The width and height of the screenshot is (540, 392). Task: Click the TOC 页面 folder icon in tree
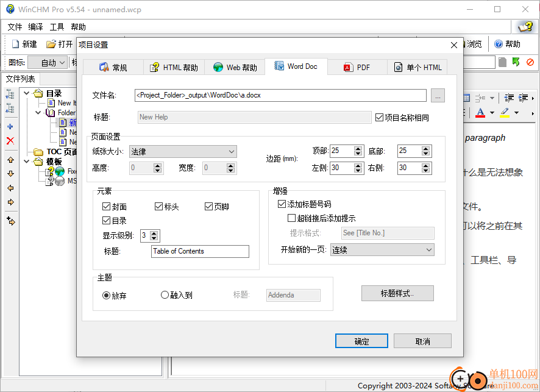click(x=38, y=152)
